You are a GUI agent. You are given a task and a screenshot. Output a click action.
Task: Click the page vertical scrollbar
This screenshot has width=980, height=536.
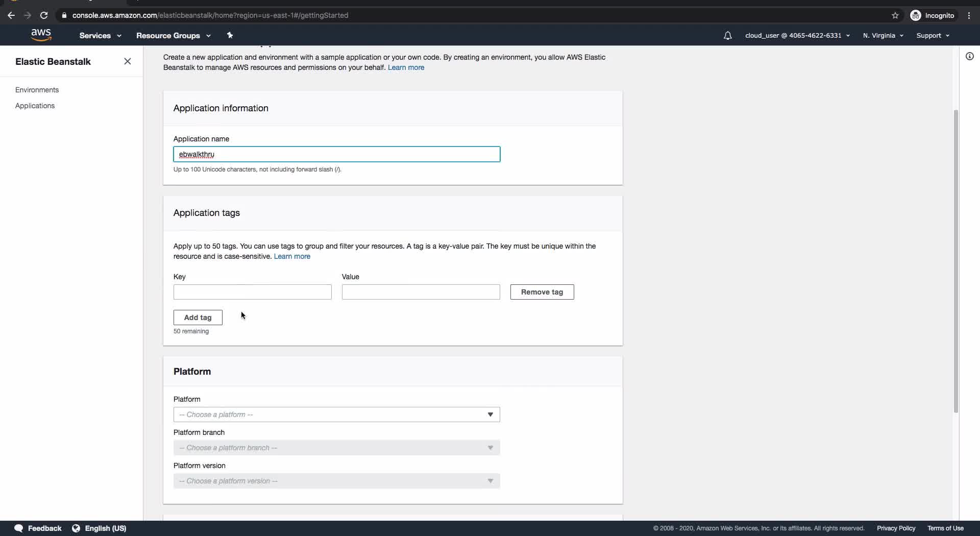(955, 260)
